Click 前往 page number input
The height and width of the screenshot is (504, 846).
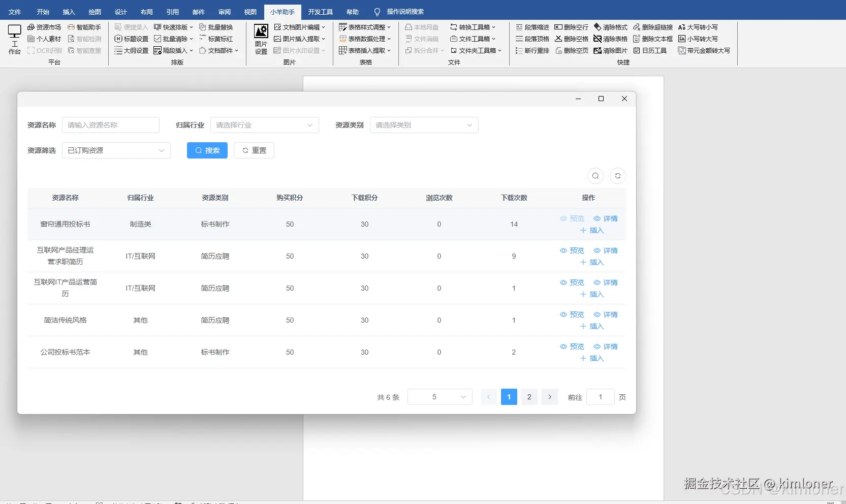pos(601,397)
